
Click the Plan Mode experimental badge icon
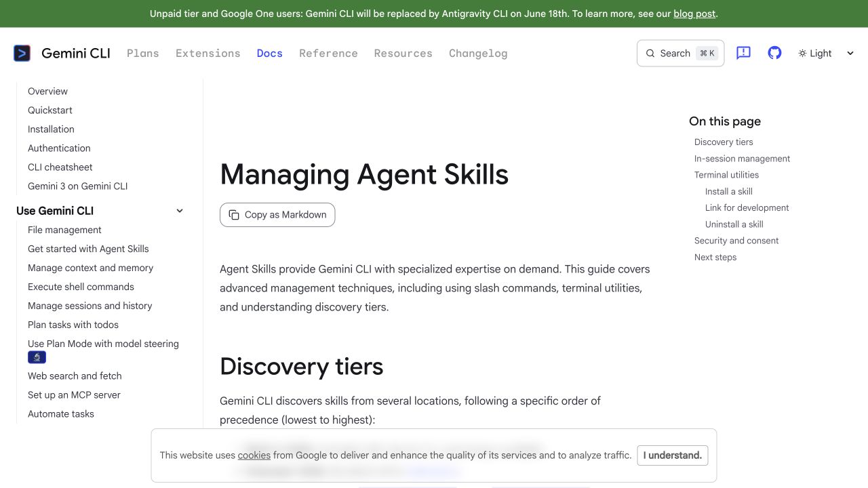(x=37, y=357)
